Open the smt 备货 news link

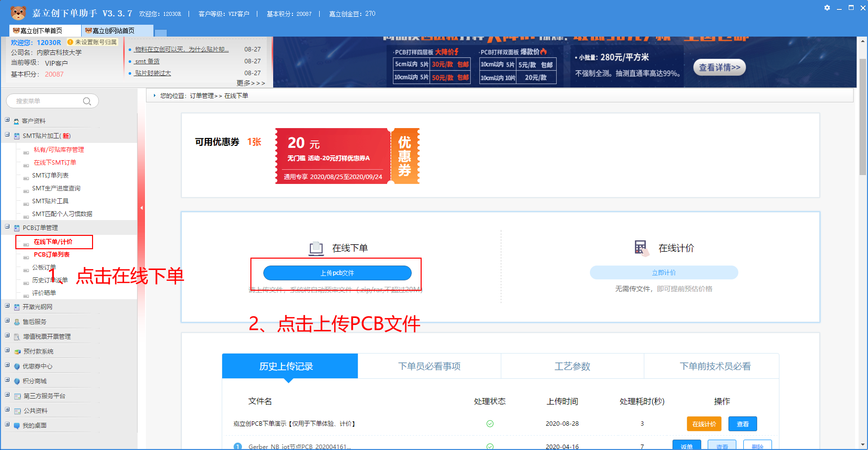coord(147,61)
